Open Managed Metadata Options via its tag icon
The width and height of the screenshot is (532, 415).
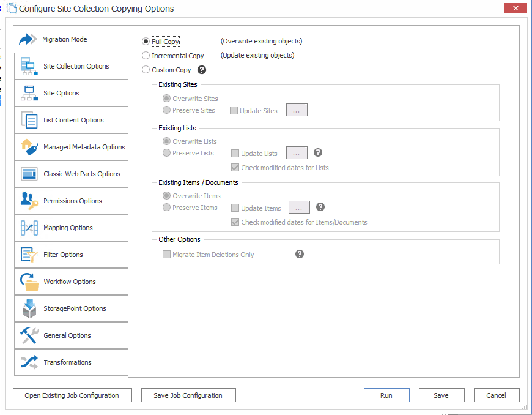tap(28, 146)
